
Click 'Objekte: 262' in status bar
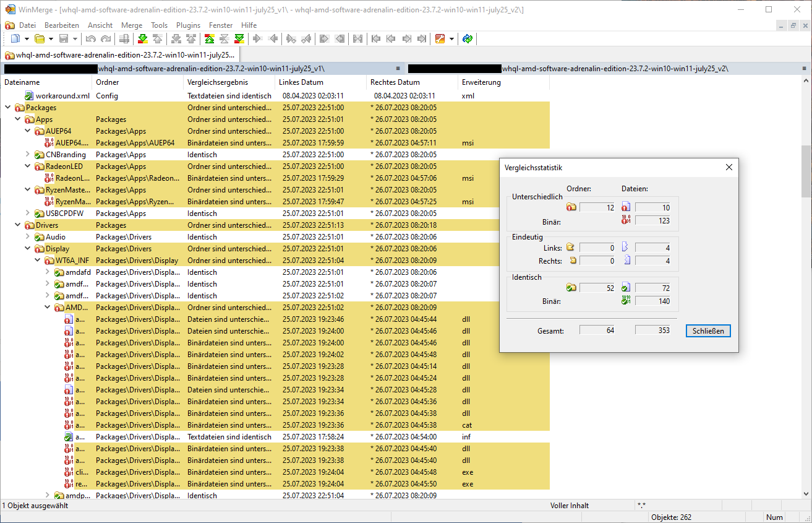pyautogui.click(x=671, y=517)
